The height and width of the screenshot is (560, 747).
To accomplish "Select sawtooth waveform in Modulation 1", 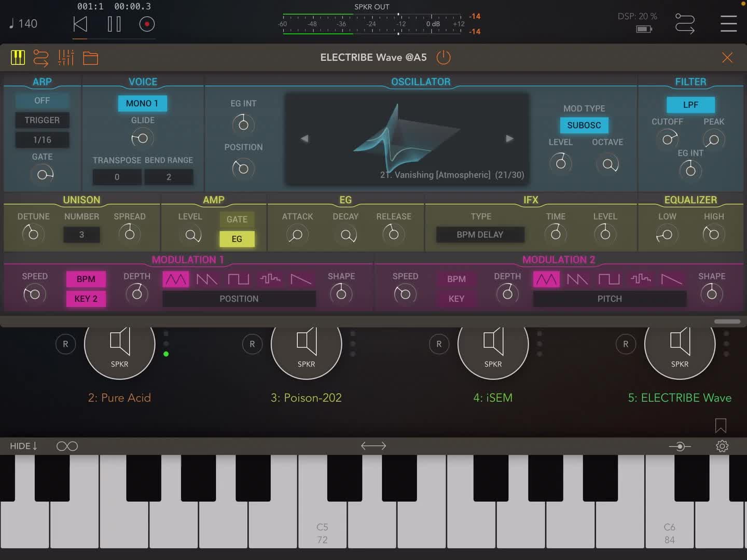I will [207, 279].
